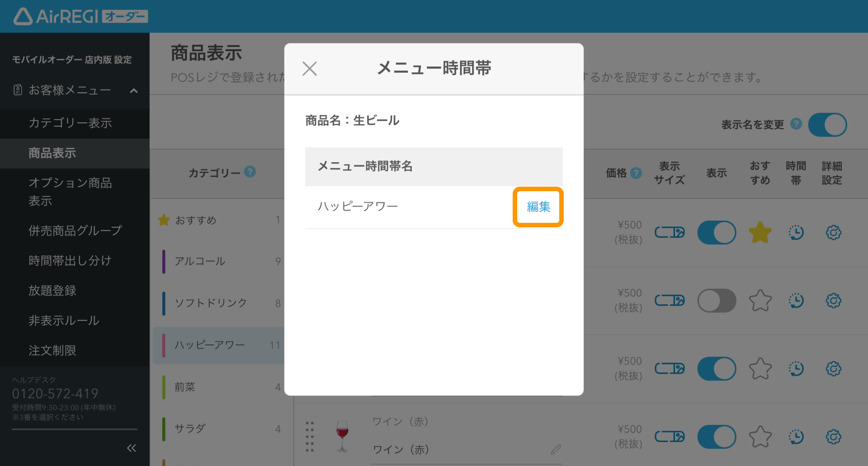
Task: Open time slot clock in third row
Action: point(796,369)
